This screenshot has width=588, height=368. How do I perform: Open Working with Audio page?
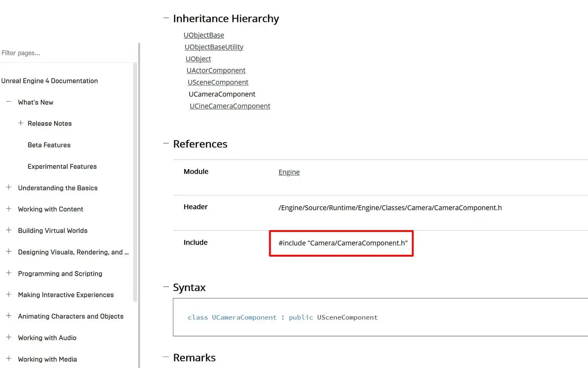tap(47, 338)
